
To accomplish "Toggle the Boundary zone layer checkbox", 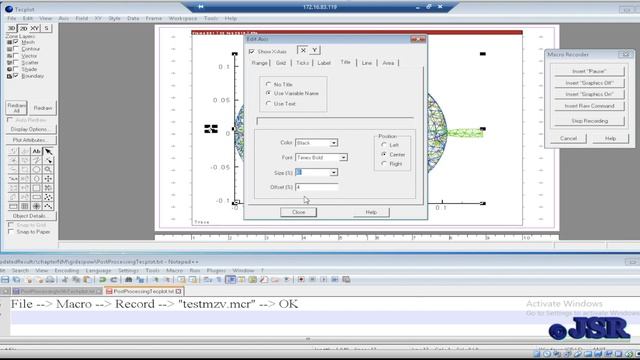I will coord(16,76).
